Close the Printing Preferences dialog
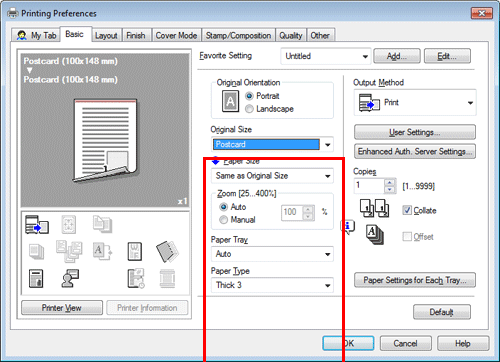Viewport: 500px width, 362px height. point(482,13)
